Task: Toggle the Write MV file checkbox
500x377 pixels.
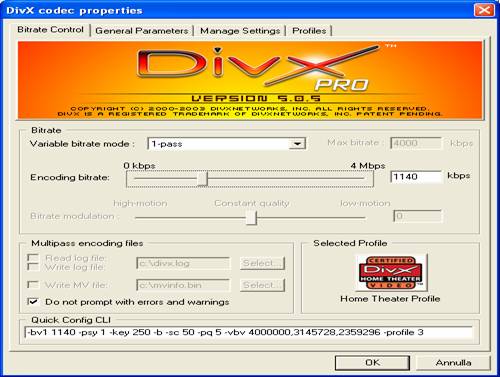Action: tap(33, 285)
